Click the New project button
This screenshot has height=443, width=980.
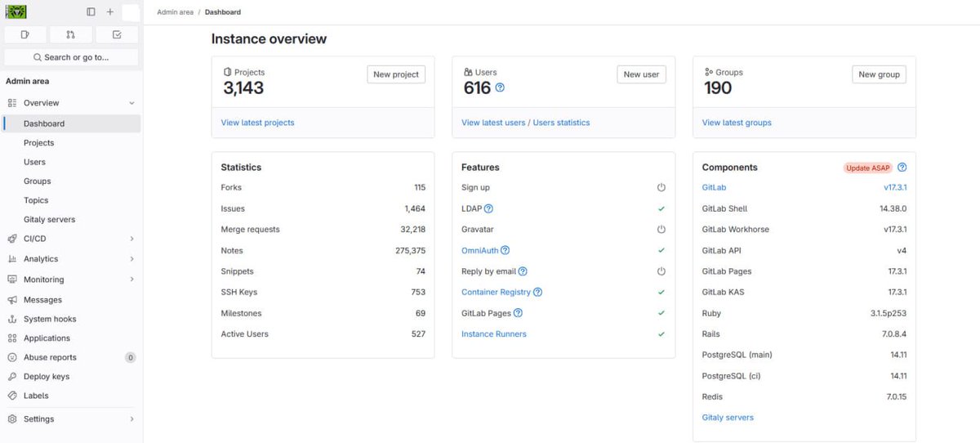tap(396, 74)
